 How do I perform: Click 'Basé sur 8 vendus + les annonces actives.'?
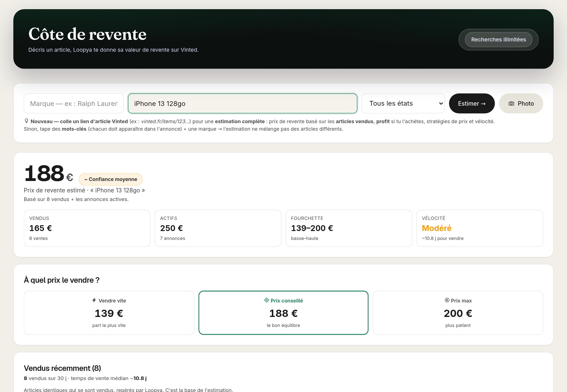coord(76,199)
